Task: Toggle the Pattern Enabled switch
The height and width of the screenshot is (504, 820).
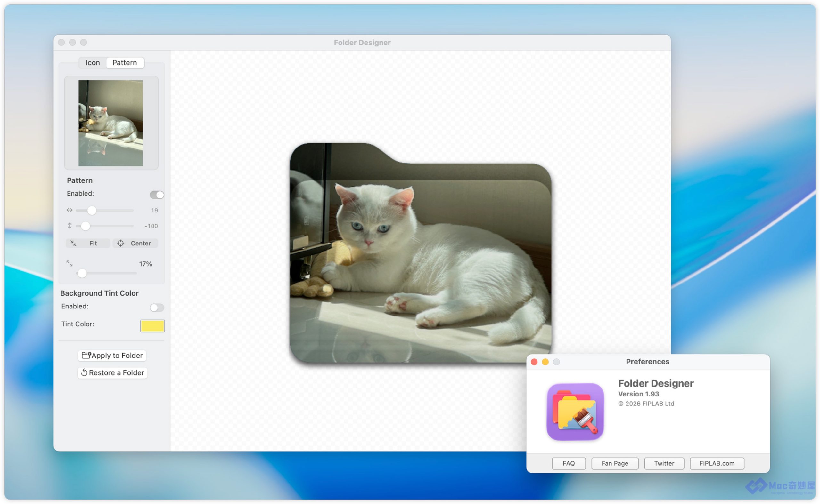Action: click(x=157, y=195)
